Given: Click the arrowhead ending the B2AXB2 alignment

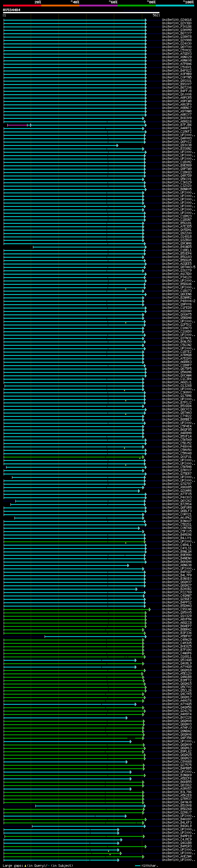Looking at the screenshot, I should 137,589.
